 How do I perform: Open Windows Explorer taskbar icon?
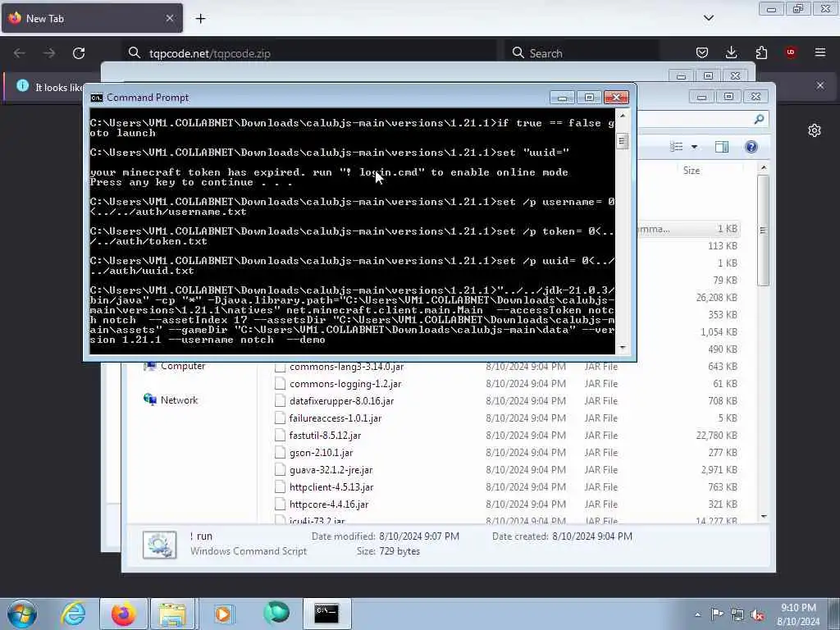pyautogui.click(x=172, y=614)
